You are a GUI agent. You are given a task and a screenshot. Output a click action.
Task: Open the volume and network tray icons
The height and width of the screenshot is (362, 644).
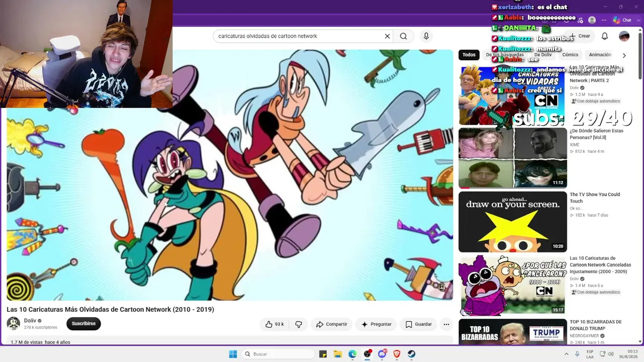point(606,354)
